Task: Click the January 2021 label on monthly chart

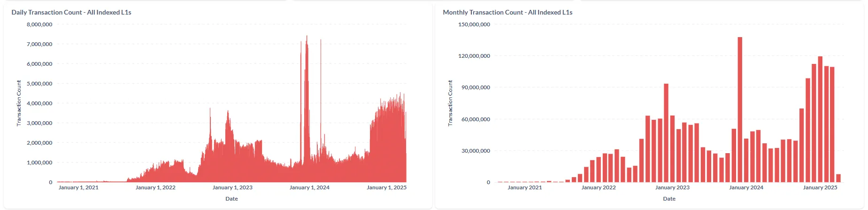Action: coord(524,187)
